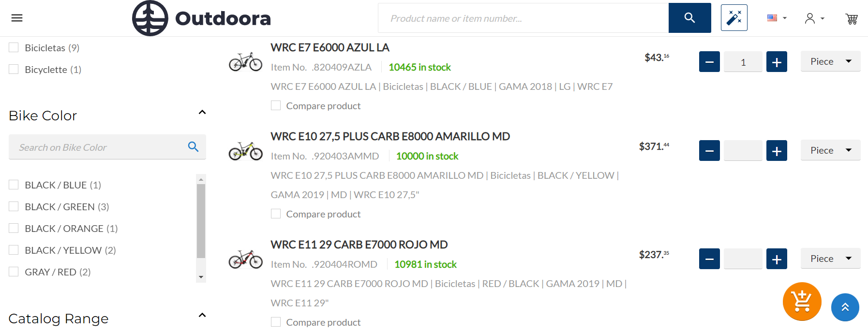The height and width of the screenshot is (331, 868).
Task: Tick Compare product for WRC E7 E6000
Action: tap(276, 106)
